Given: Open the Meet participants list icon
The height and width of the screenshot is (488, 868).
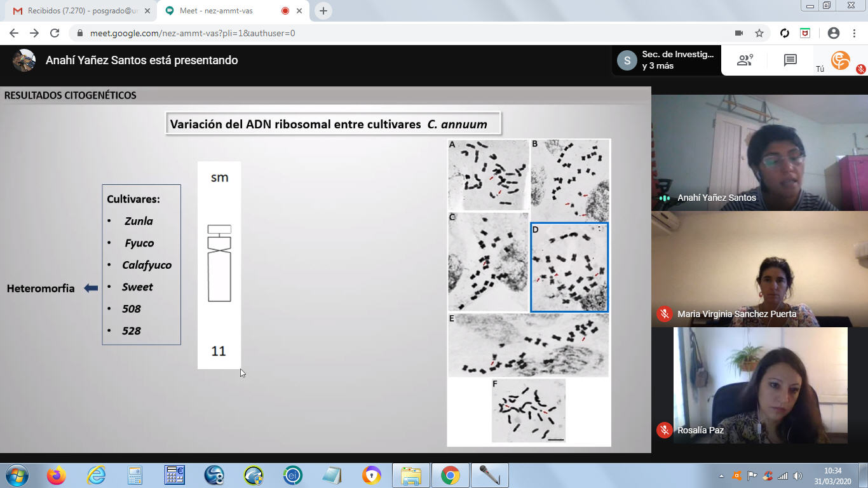Looking at the screenshot, I should coord(744,60).
